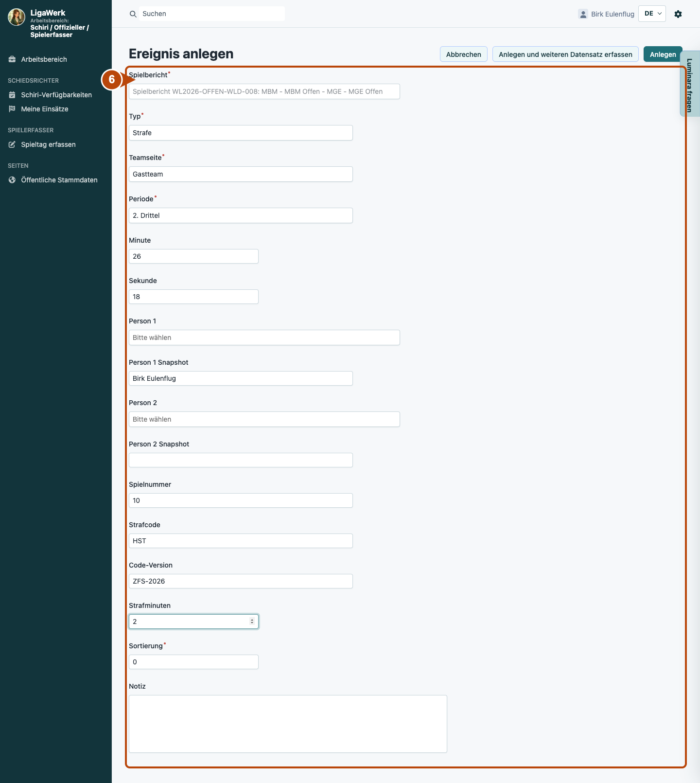700x783 pixels.
Task: Click the Spieltag erfassen edit icon
Action: (x=12, y=144)
